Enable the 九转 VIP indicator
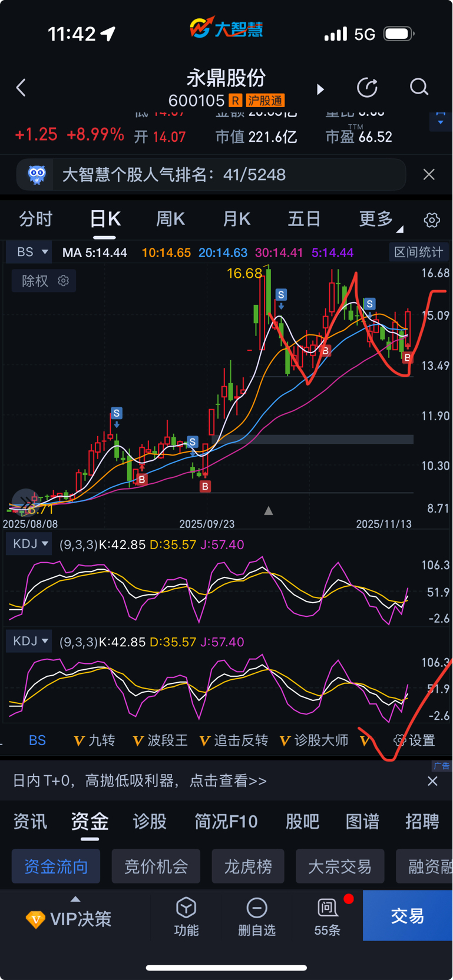Screen dimensions: 453x980 coord(94,740)
